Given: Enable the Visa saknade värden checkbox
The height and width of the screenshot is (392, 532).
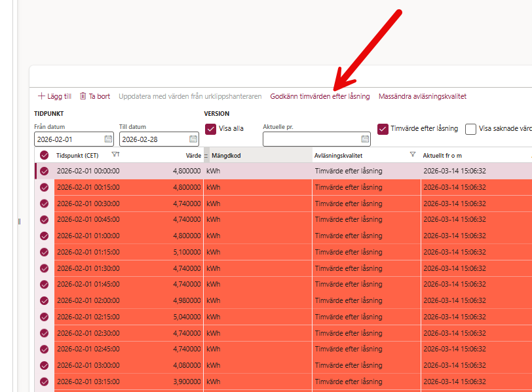Looking at the screenshot, I should (x=470, y=129).
